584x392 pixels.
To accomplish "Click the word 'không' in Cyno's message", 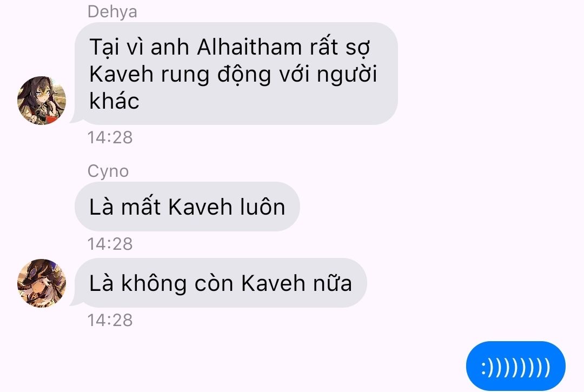I will pyautogui.click(x=154, y=283).
